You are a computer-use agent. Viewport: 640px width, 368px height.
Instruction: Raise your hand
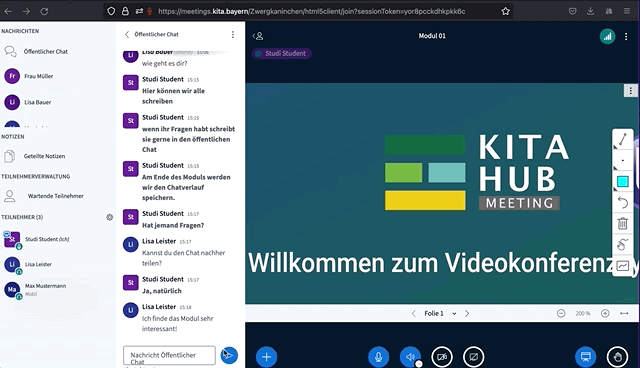pos(617,357)
